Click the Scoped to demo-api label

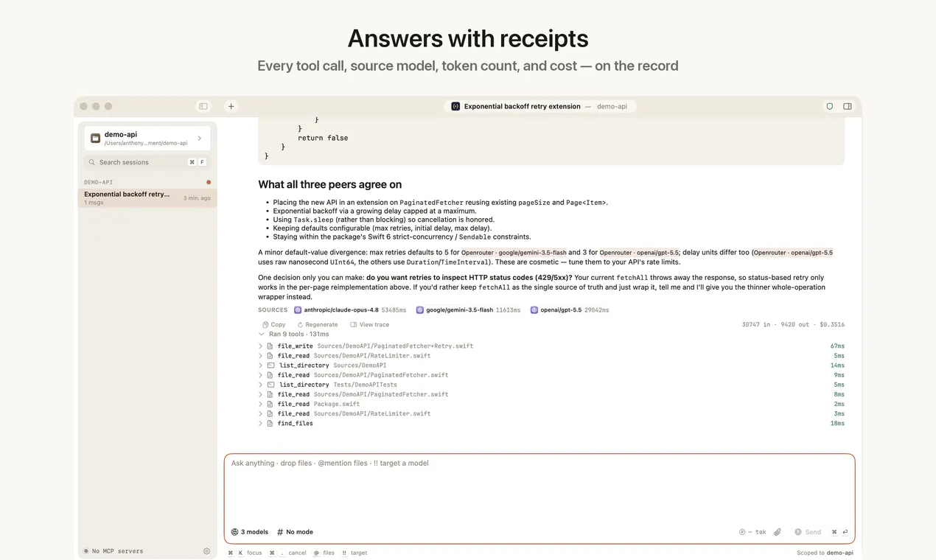[x=825, y=553]
